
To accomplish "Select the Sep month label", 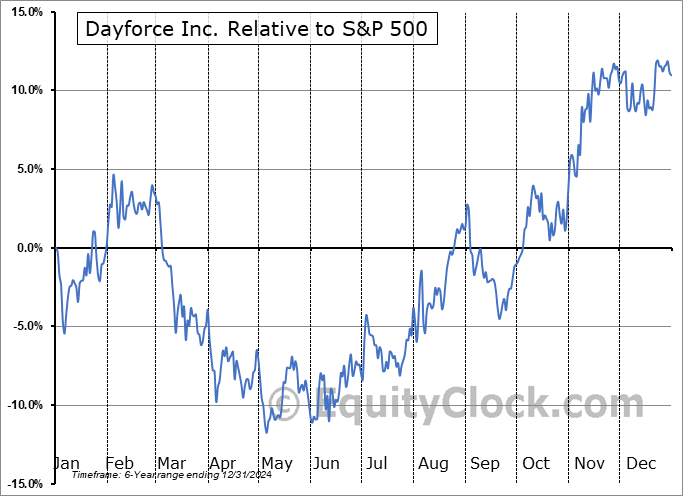I will point(483,463).
